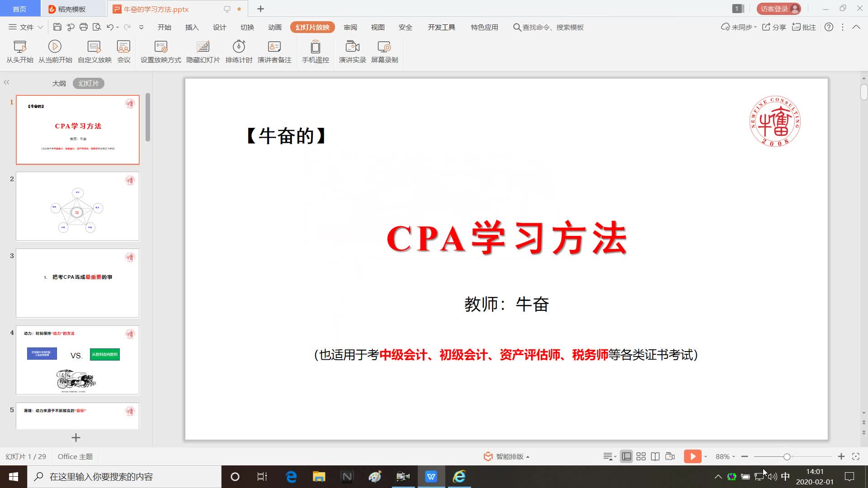Screen dimensions: 868x488
Task: Add a new slide with plus button
Action: 76,437
